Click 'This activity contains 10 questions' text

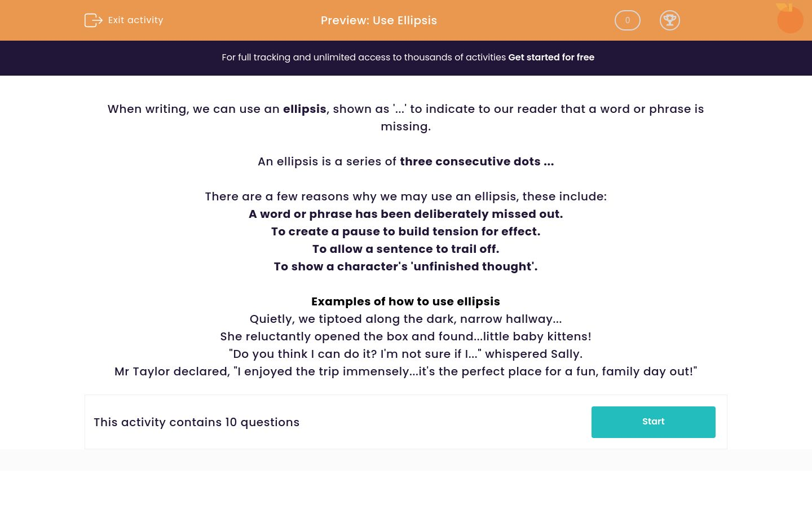click(x=196, y=422)
